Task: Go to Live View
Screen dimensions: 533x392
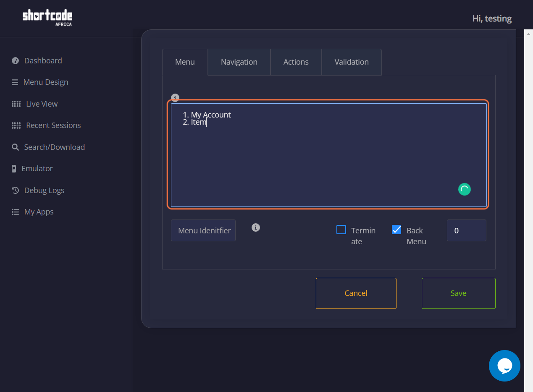Action: pos(42,104)
